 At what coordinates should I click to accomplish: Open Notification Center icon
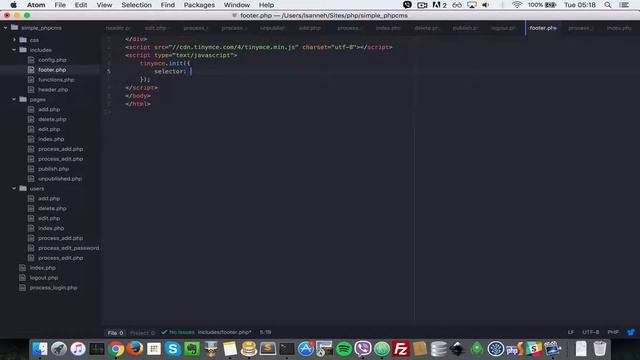pos(624,5)
